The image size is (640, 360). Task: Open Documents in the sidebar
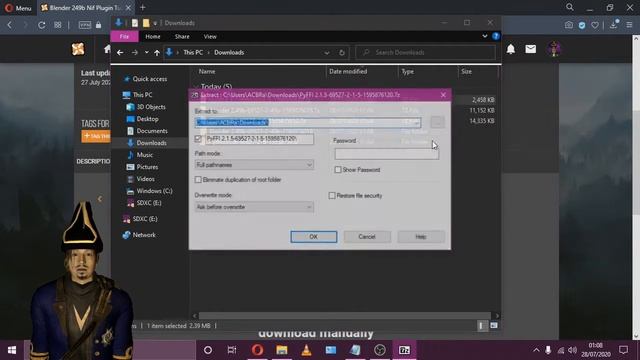(152, 131)
